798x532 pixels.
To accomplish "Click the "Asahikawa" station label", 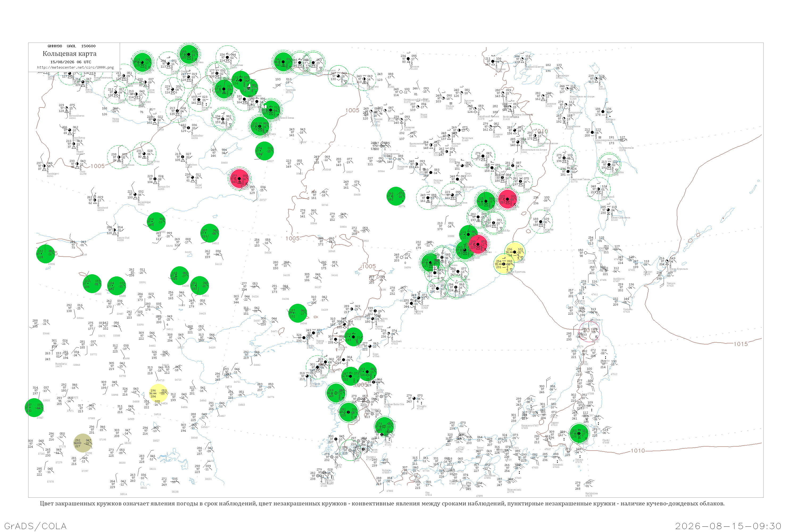I will (619, 279).
